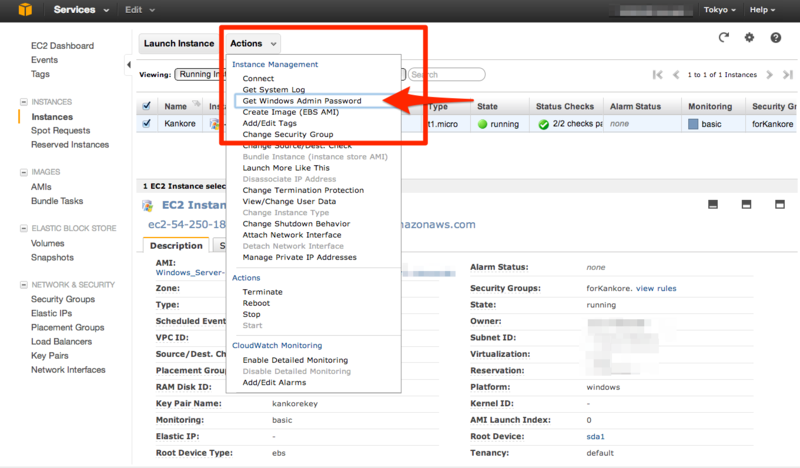Open the Actions dropdown button

click(x=253, y=43)
